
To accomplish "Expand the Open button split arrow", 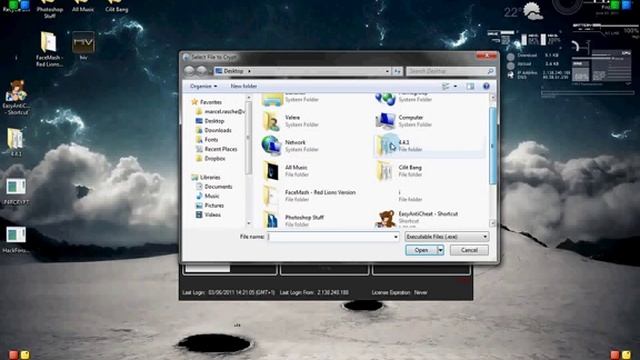I will point(440,250).
